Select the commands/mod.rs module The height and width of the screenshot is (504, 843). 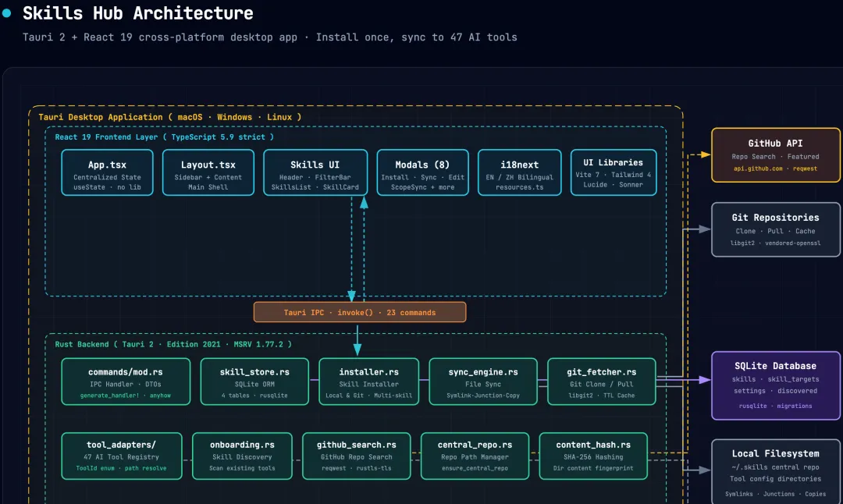point(126,382)
